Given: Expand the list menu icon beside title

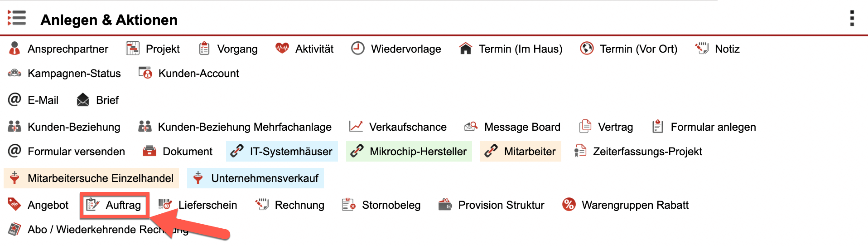Looking at the screenshot, I should pos(17,18).
